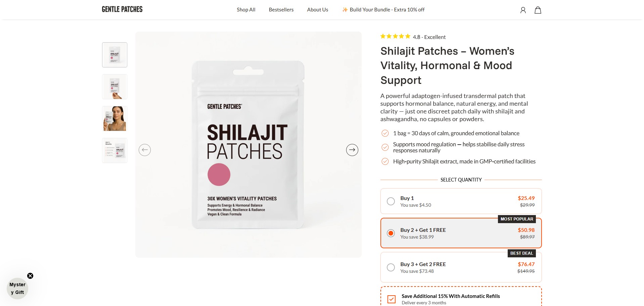Select Buy 3 + Get 2 FREE option
644x306 pixels.
tap(391, 267)
